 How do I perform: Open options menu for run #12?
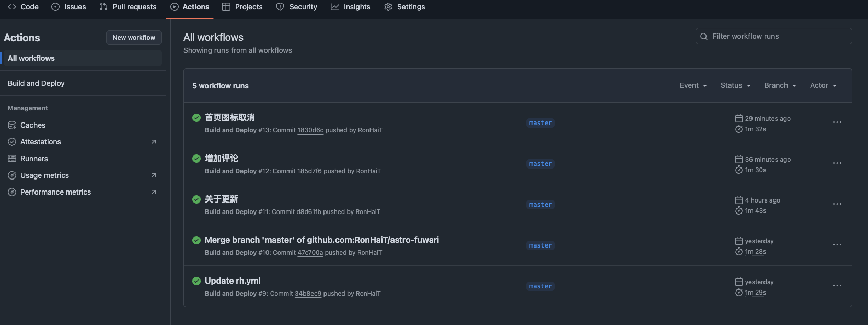pos(837,163)
